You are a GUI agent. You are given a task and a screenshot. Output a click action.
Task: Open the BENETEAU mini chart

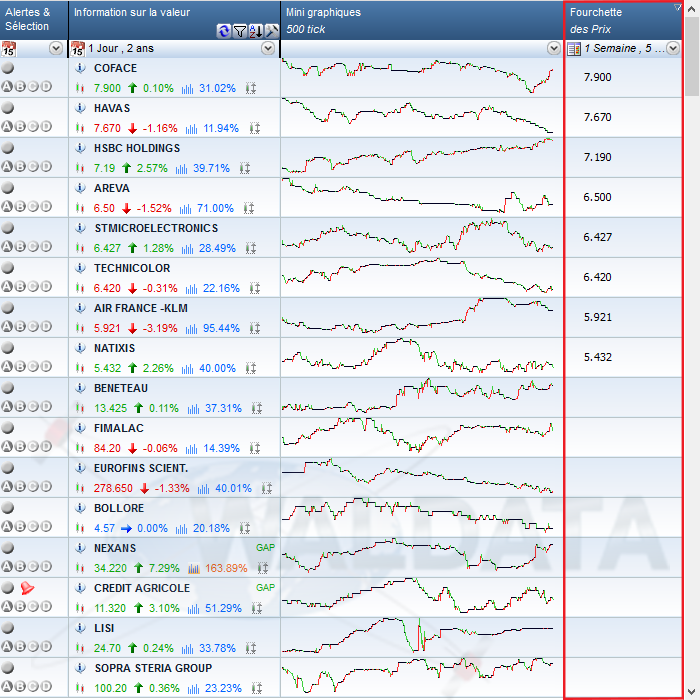point(418,397)
